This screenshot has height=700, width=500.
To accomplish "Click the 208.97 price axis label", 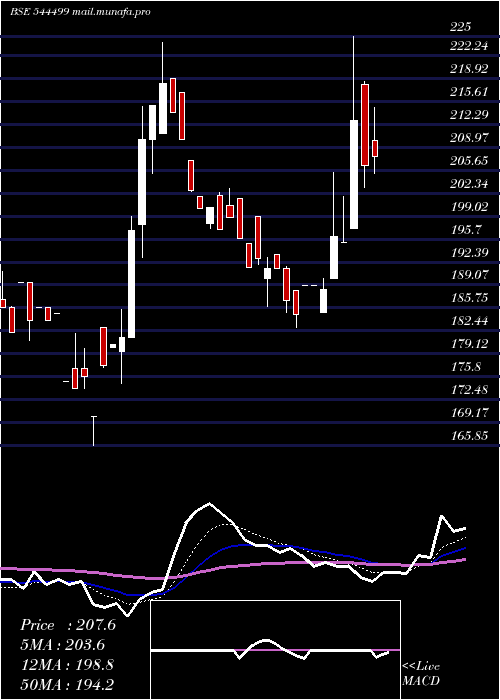I will (x=468, y=138).
